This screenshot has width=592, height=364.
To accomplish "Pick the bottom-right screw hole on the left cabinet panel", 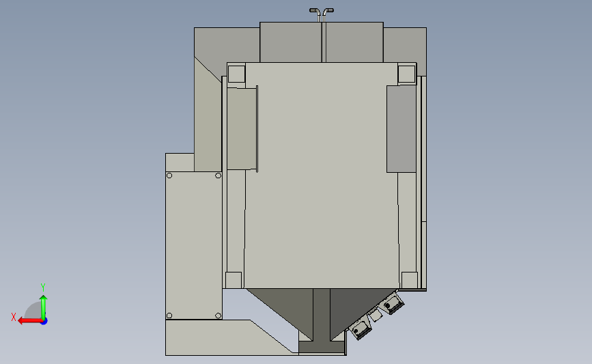I will tap(218, 316).
